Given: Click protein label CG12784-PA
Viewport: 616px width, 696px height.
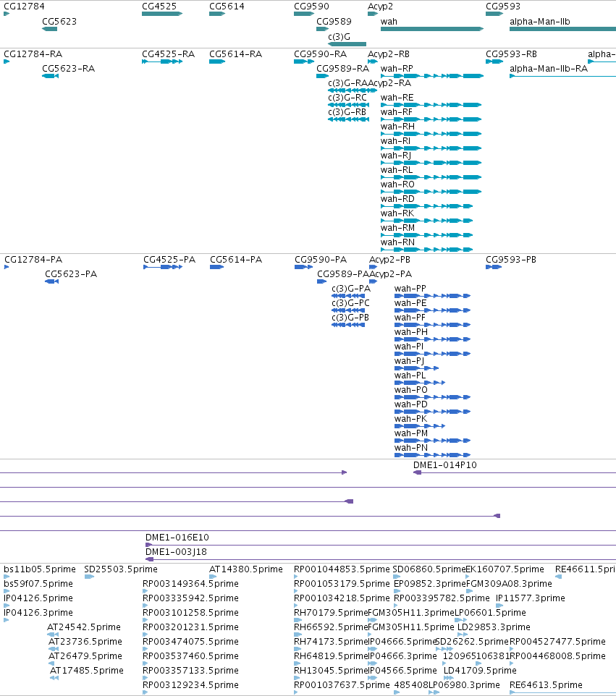Looking at the screenshot, I should [33, 260].
